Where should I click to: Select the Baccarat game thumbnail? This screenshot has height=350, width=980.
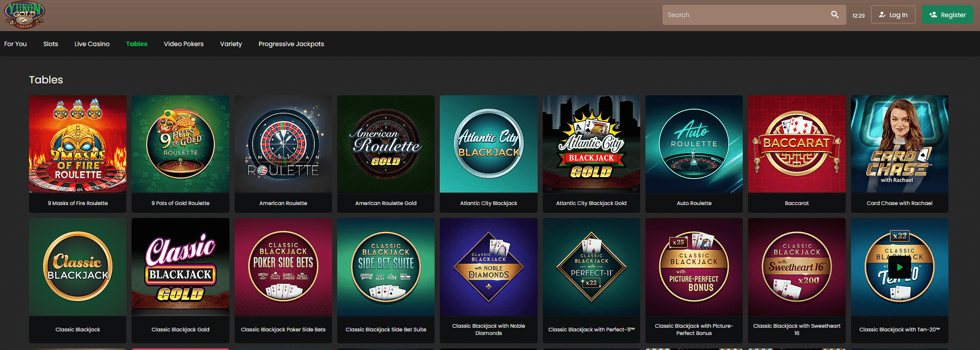[x=797, y=144]
